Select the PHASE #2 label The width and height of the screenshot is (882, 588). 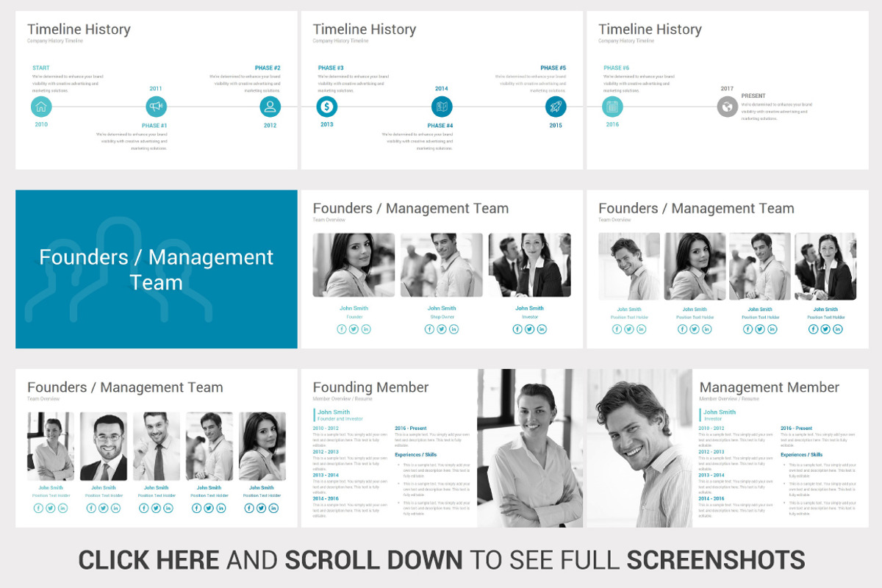(x=268, y=68)
